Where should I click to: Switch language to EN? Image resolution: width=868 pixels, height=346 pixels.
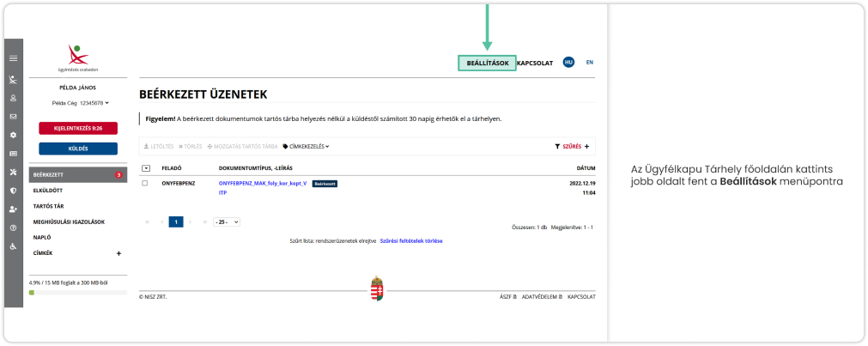pyautogui.click(x=589, y=63)
